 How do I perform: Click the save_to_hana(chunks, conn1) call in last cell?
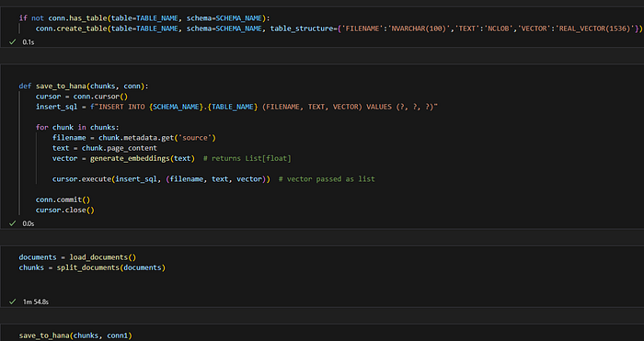(x=75, y=335)
